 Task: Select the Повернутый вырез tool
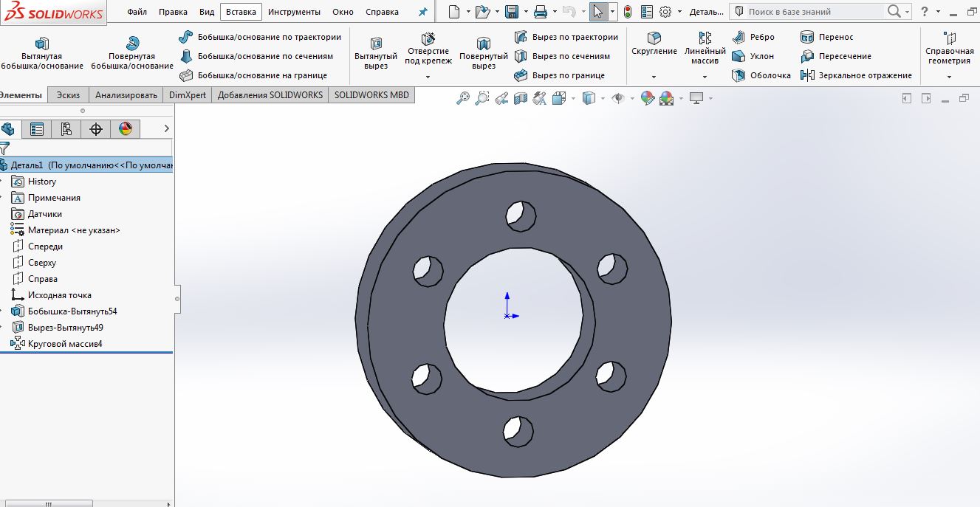[484, 53]
